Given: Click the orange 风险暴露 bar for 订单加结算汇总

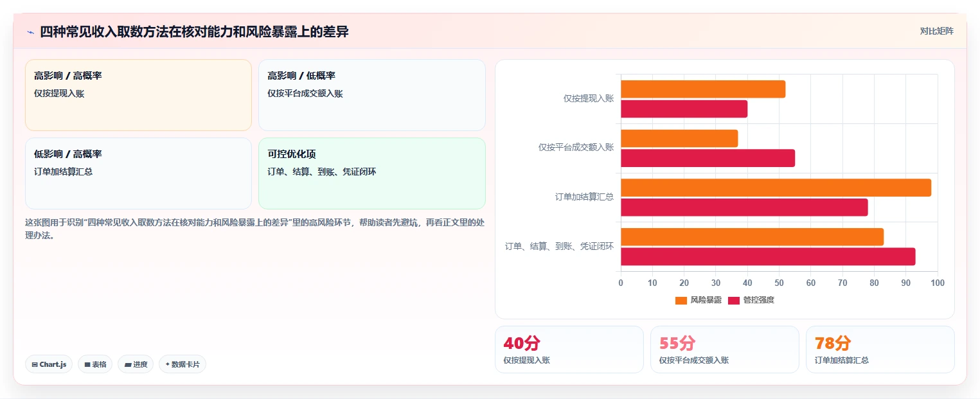Looking at the screenshot, I should click(x=776, y=188).
